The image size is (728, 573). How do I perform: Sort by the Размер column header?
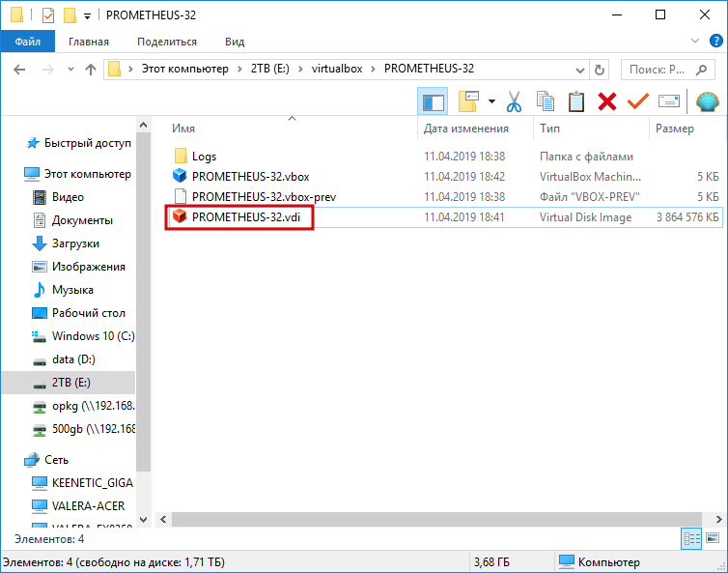coord(686,129)
